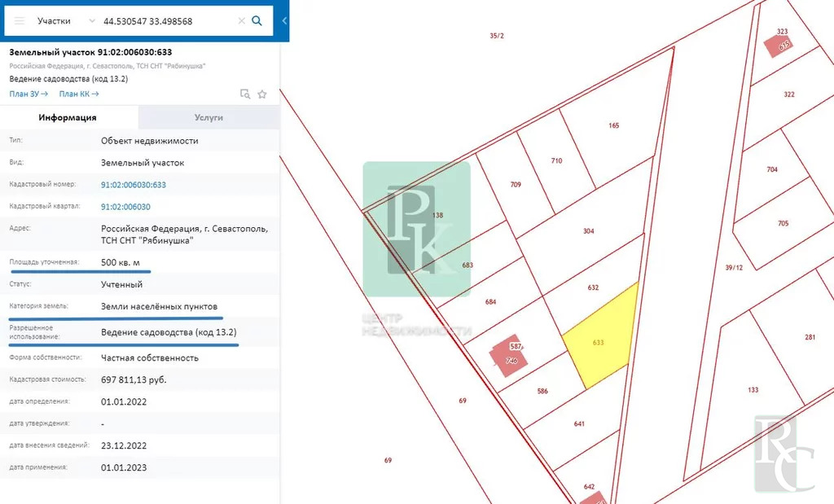Screen dimensions: 834x504
Task: Open the hamburger menu in search bar
Action: [x=20, y=21]
